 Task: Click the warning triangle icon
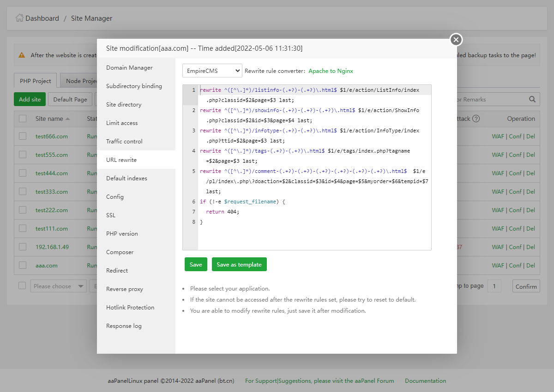click(22, 55)
